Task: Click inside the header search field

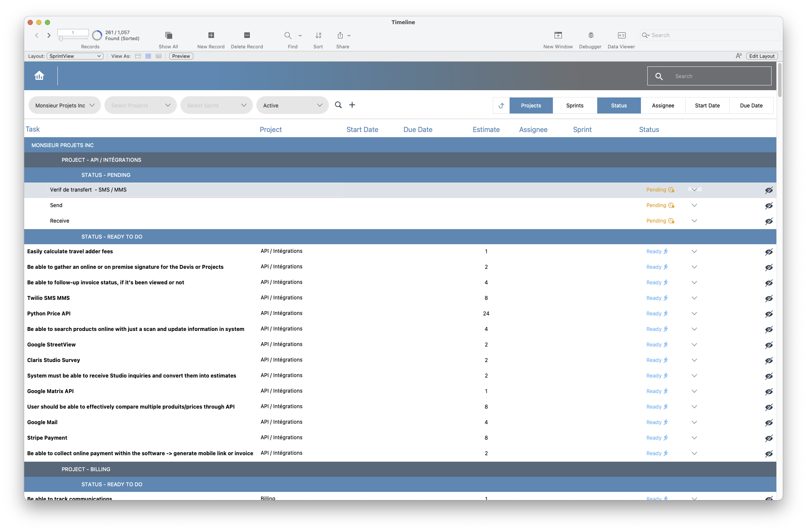Action: (709, 76)
